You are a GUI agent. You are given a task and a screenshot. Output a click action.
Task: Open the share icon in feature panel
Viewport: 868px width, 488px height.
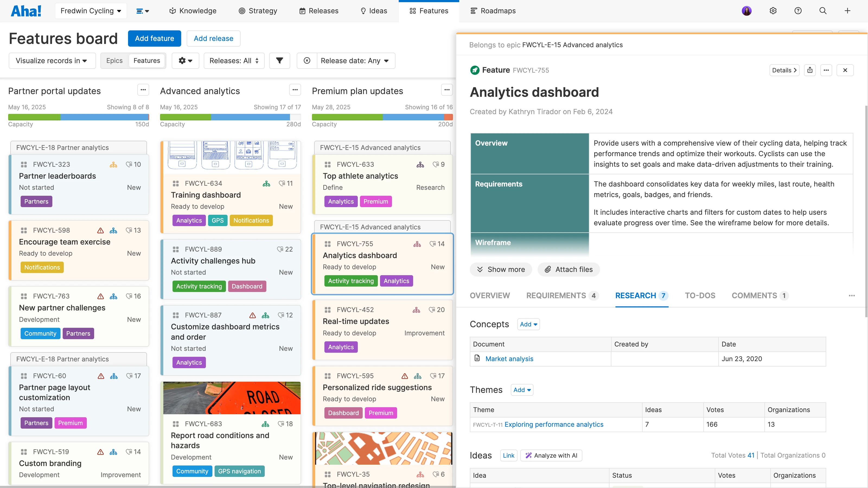coord(810,70)
